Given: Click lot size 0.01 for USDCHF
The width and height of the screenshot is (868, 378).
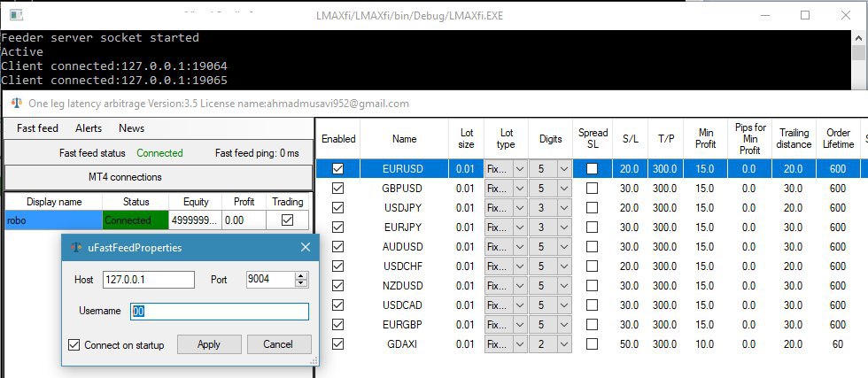Looking at the screenshot, I should pos(467,266).
